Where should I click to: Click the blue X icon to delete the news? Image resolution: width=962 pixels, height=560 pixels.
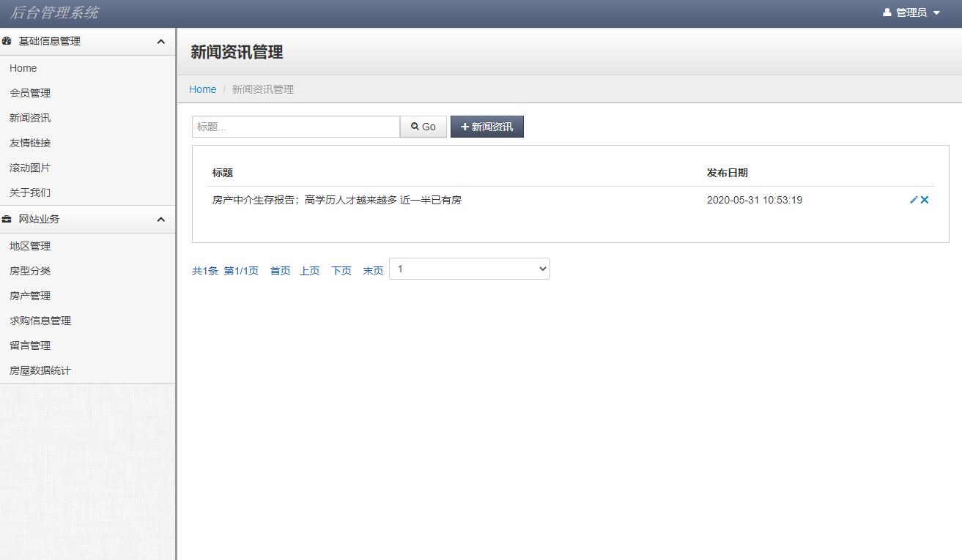pos(924,199)
